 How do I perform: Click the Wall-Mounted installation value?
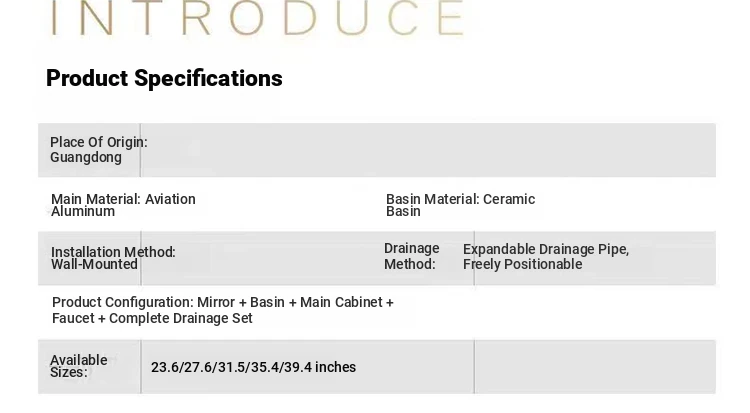click(94, 264)
